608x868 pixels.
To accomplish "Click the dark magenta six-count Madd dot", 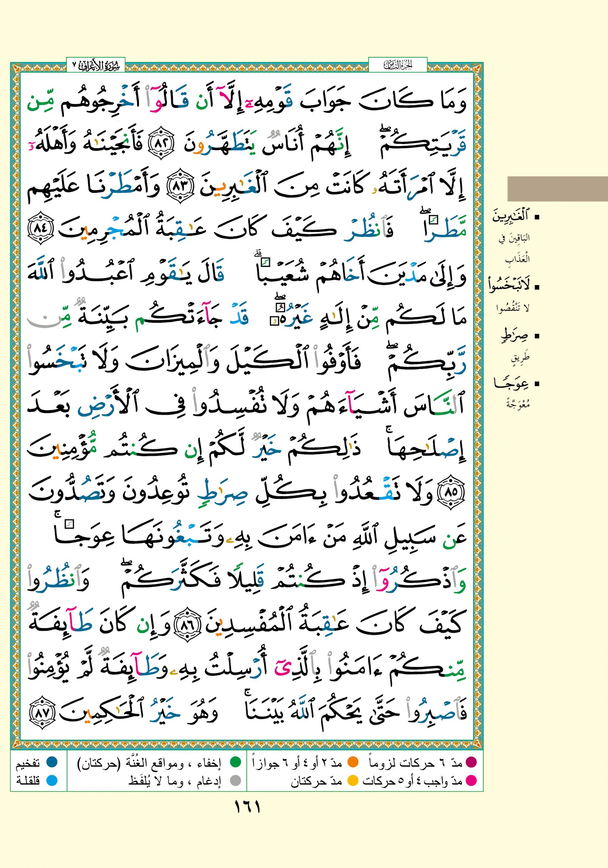I will click(x=471, y=762).
